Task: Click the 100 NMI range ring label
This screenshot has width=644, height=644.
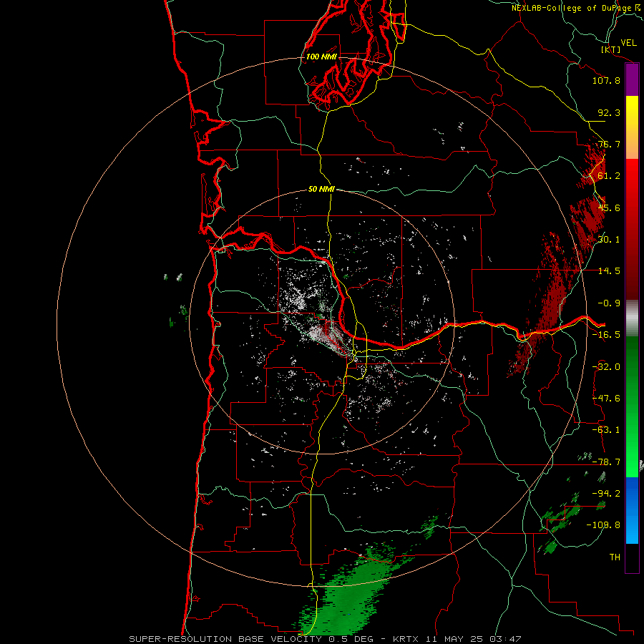Action: pyautogui.click(x=321, y=57)
